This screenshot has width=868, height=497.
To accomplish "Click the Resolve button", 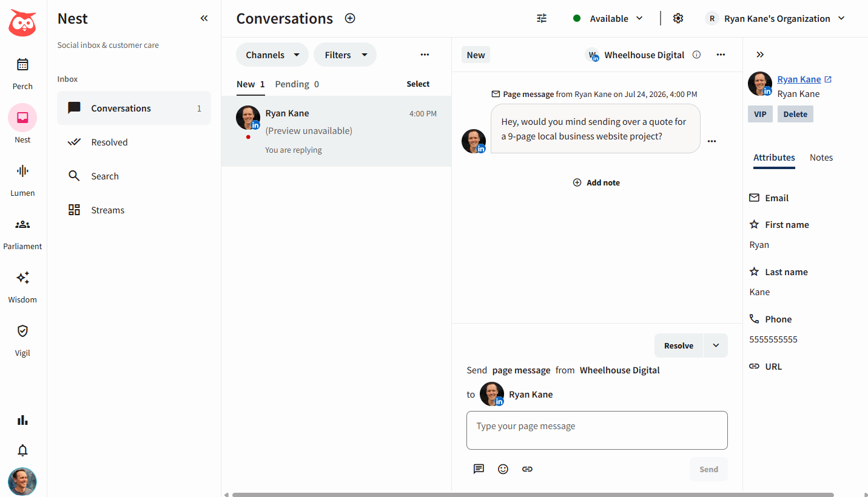I will click(679, 345).
